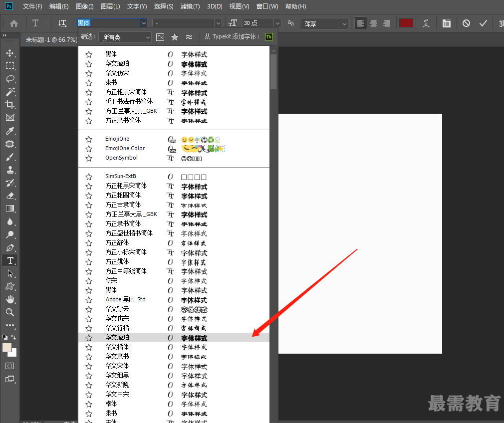Switch foreground and background colors
This screenshot has height=423, width=504.
click(13, 337)
